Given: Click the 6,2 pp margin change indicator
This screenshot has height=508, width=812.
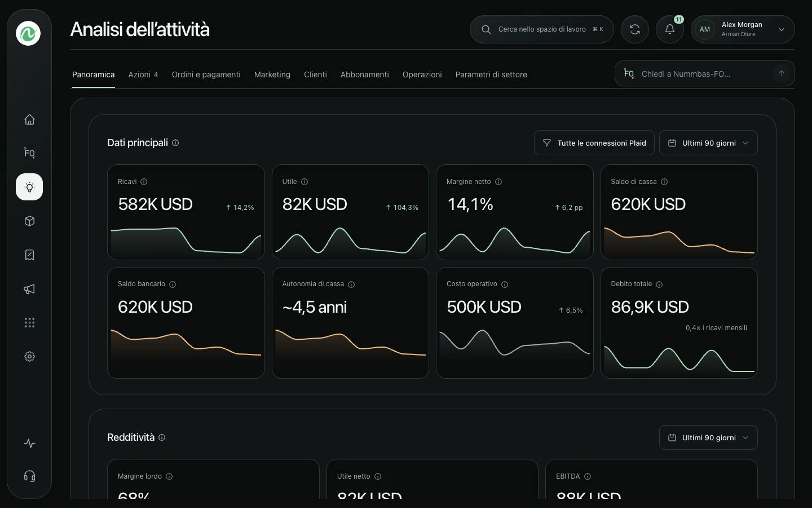Looking at the screenshot, I should click(569, 208).
